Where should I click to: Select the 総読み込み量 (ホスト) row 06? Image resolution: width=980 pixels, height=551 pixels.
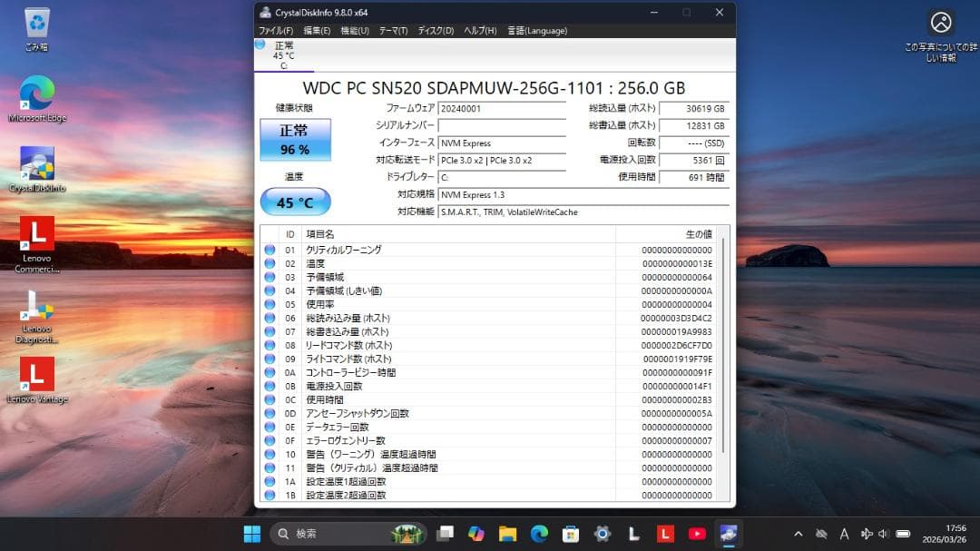pyautogui.click(x=489, y=319)
